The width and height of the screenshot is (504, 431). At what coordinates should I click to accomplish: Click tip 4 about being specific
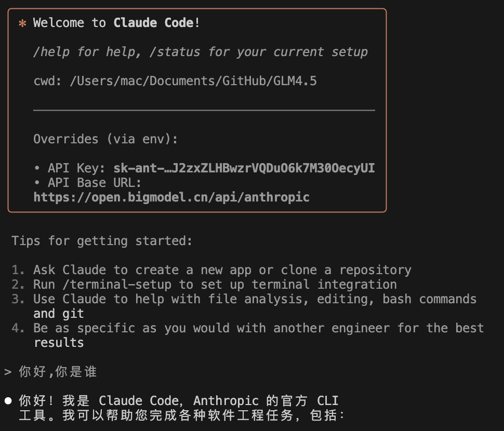[x=258, y=328]
